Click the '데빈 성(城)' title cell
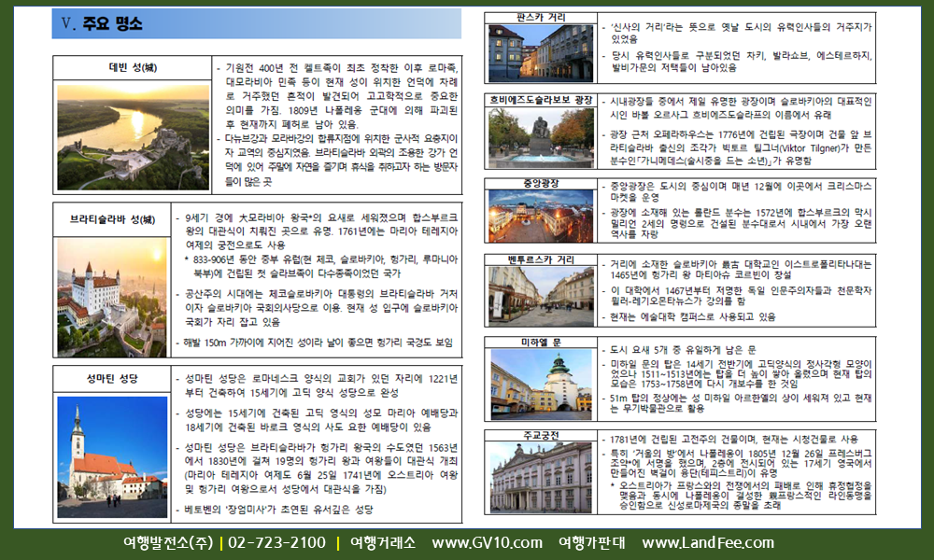The image size is (934, 560). click(133, 68)
